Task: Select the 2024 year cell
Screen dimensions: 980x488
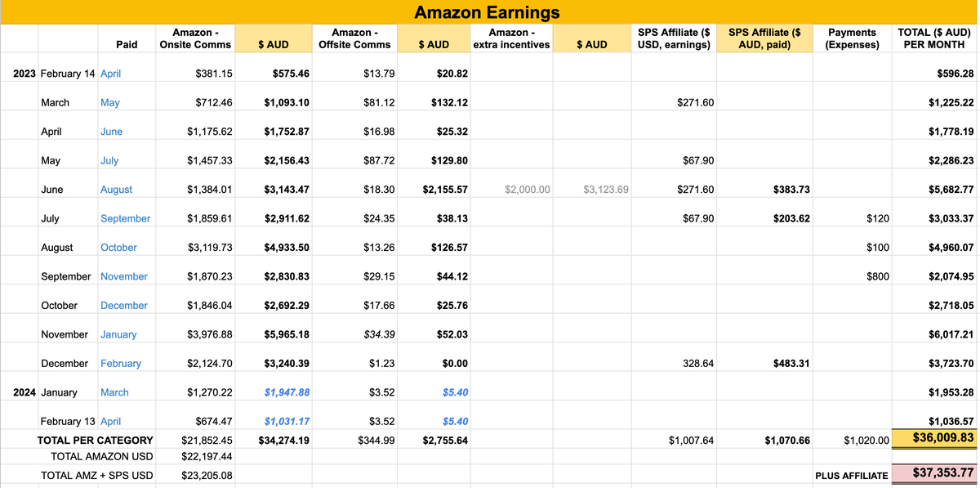Action: tap(24, 392)
